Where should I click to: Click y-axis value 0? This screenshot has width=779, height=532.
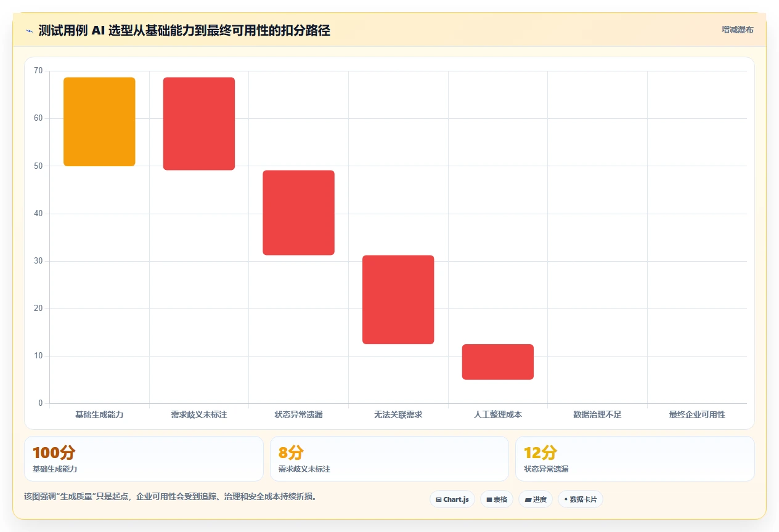[x=41, y=403]
